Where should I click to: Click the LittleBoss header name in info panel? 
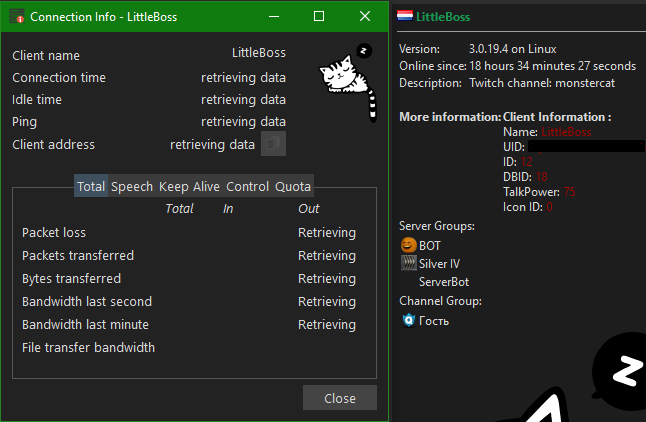(443, 16)
